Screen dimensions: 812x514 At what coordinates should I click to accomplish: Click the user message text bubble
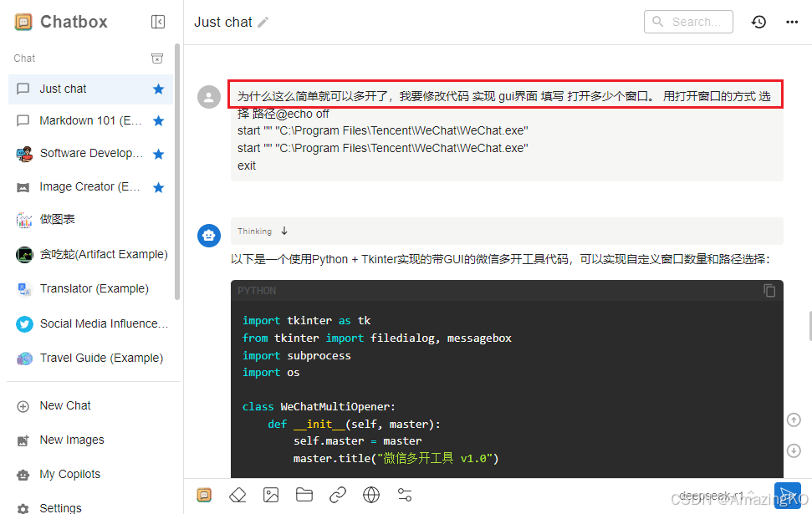click(x=507, y=131)
